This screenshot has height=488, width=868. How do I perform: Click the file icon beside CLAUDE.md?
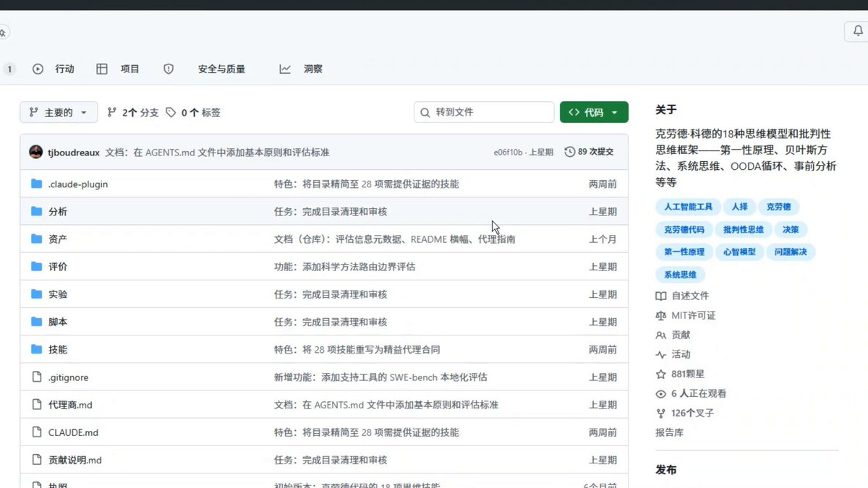tap(37, 432)
